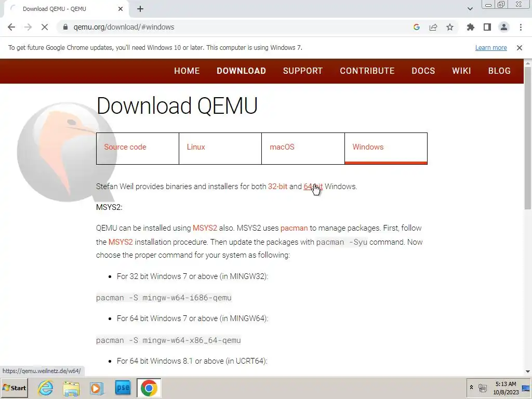Image resolution: width=532 pixels, height=399 pixels.
Task: Click the pacman -S mingw-w64-x86_64-qemu command
Action: [169, 340]
